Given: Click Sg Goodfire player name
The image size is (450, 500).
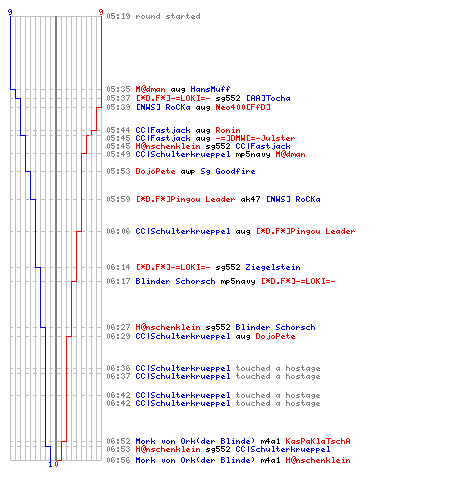Looking at the screenshot, I should (x=228, y=171).
